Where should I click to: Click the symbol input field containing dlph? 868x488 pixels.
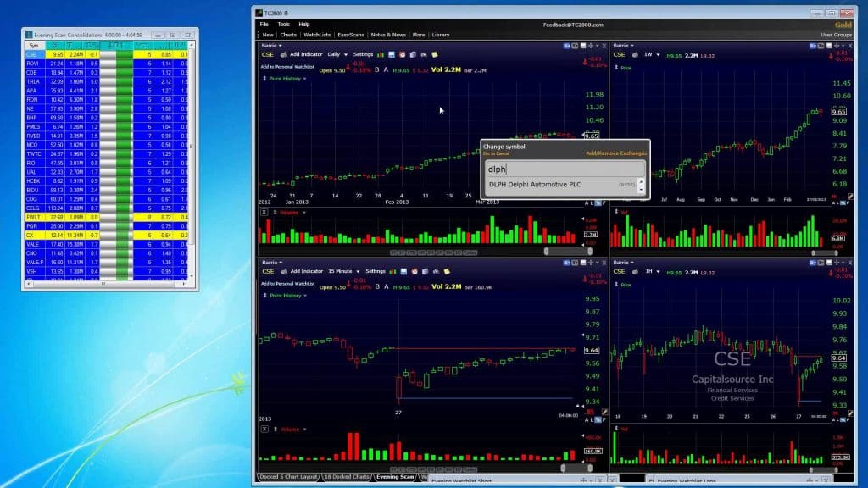click(x=565, y=169)
